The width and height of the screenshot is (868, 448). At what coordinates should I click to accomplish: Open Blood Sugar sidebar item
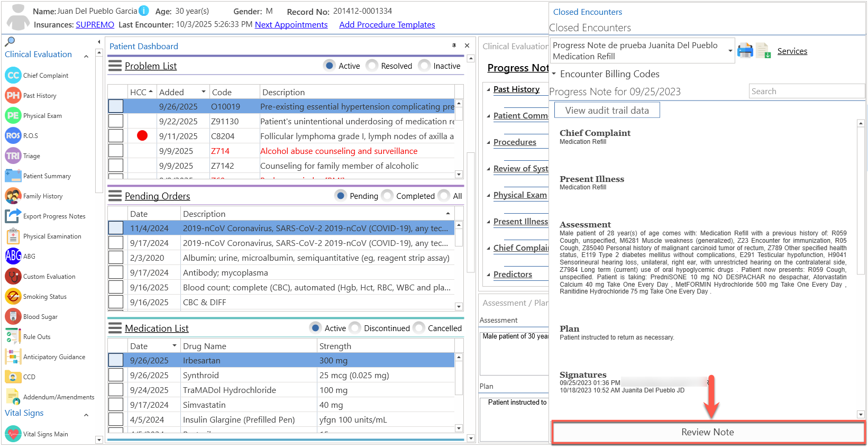click(x=32, y=317)
